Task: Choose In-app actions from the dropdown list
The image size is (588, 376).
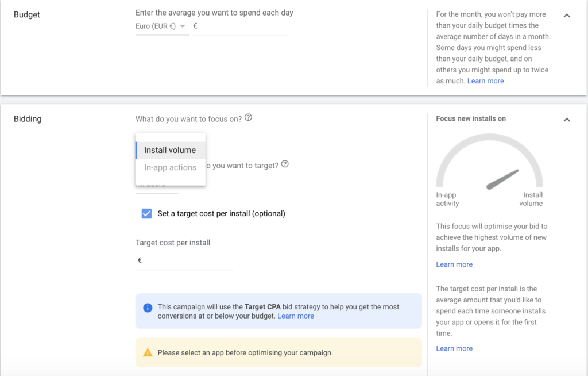Action: (x=170, y=167)
